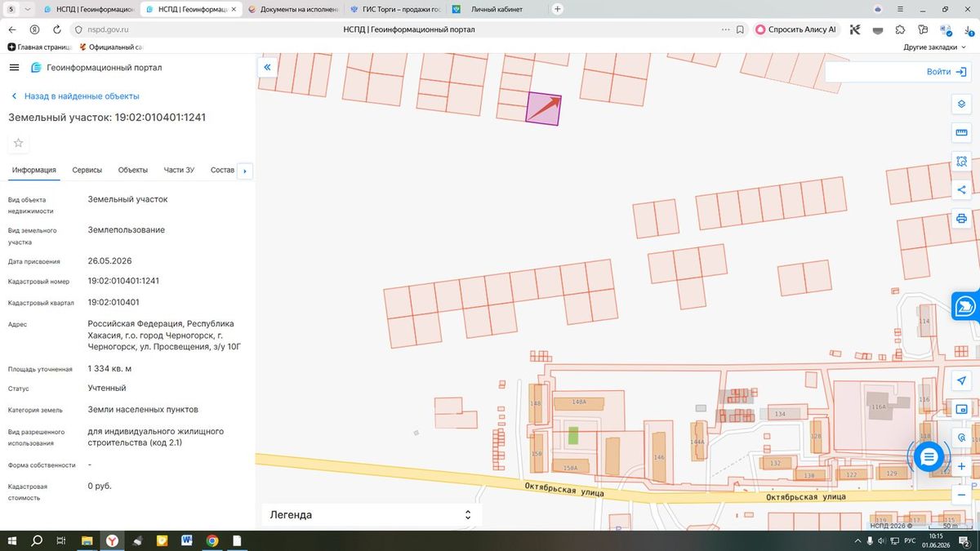This screenshot has width=980, height=551.
Task: Print the map
Action: 961,218
